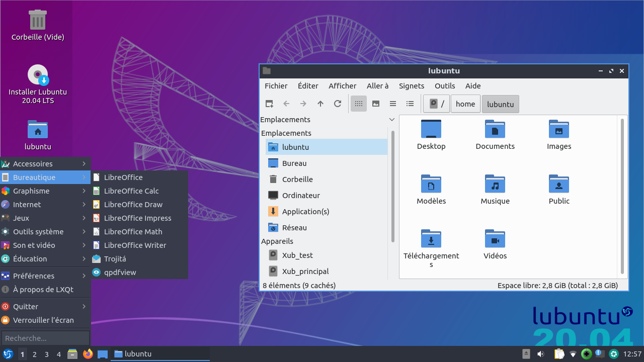Open the Signets menu

coord(411,86)
